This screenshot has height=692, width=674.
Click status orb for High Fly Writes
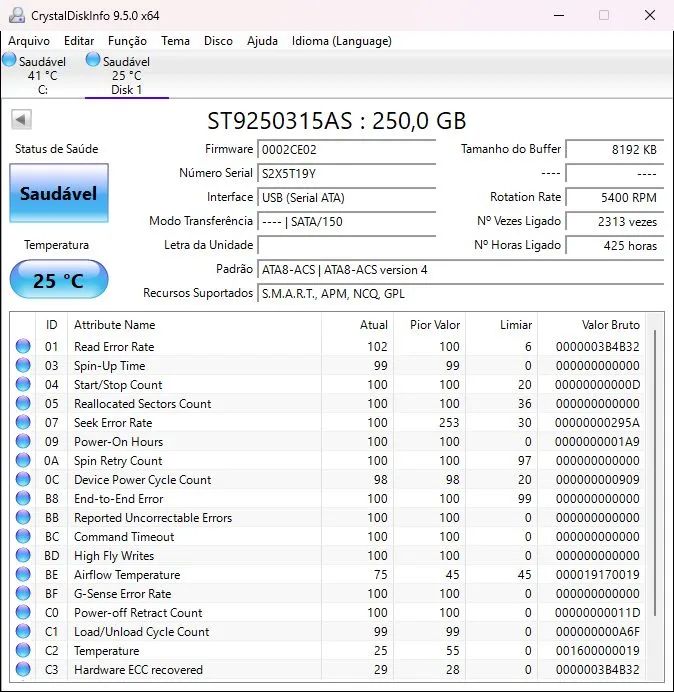23,555
